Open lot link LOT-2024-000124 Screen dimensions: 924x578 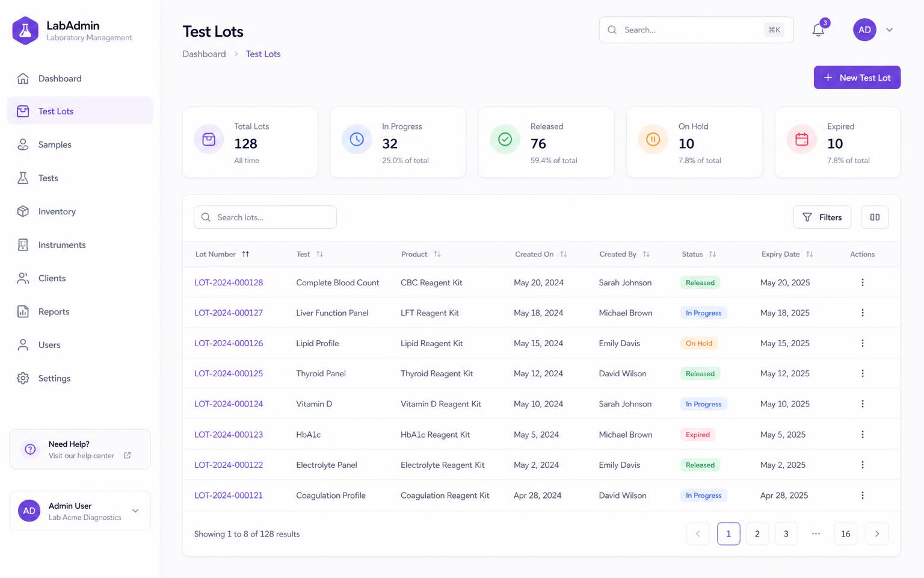pyautogui.click(x=229, y=404)
